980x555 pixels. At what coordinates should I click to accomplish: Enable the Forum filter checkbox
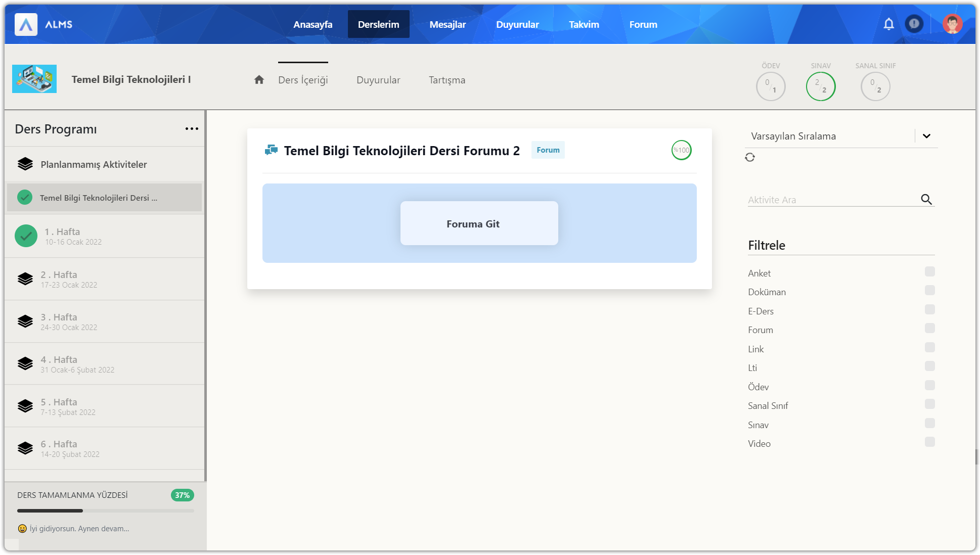[x=929, y=329]
